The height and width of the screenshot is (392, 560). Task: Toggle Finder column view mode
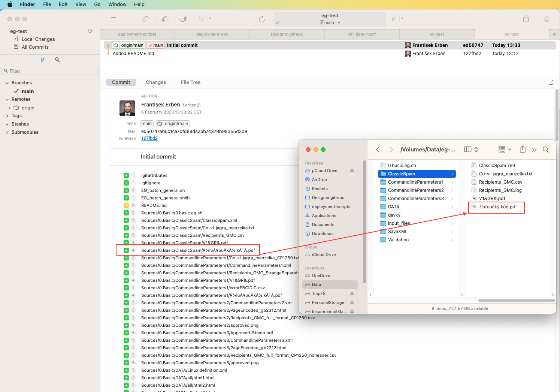467,149
